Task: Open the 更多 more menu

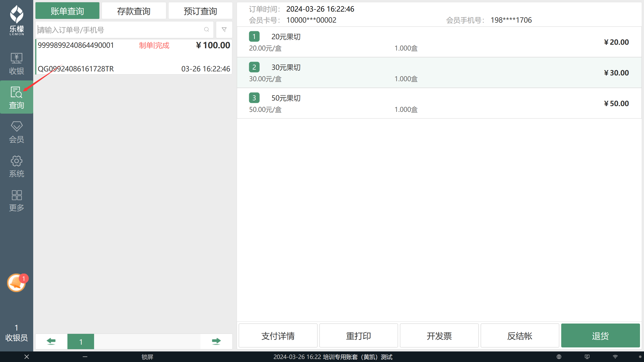Action: [x=17, y=200]
